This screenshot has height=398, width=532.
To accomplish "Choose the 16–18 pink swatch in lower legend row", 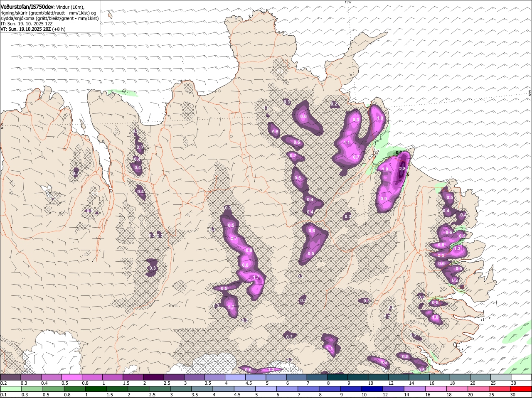I will (436, 389).
